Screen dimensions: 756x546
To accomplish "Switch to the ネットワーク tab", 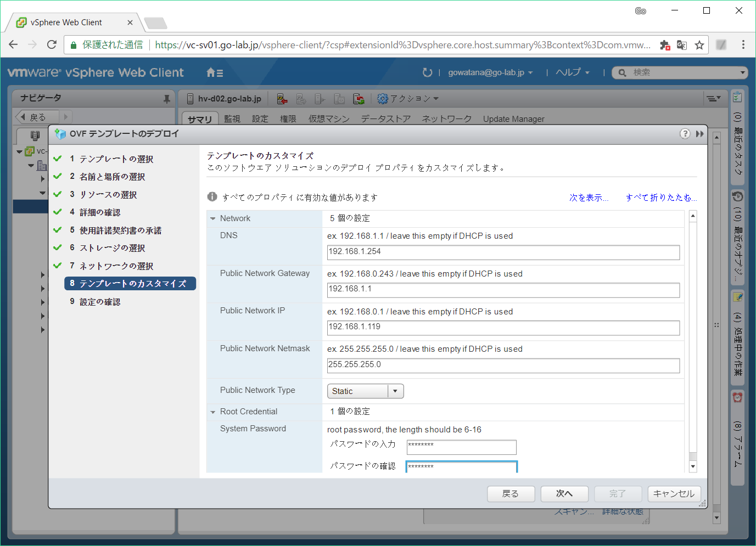I will point(447,119).
